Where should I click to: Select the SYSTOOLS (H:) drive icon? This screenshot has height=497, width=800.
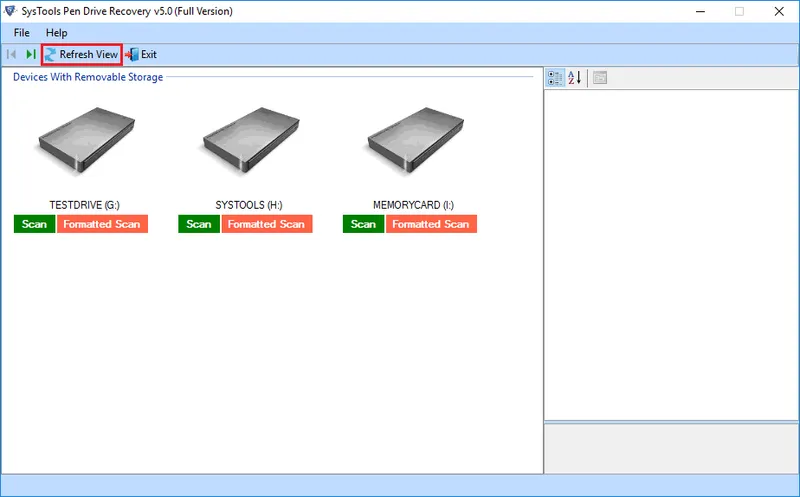tap(248, 147)
